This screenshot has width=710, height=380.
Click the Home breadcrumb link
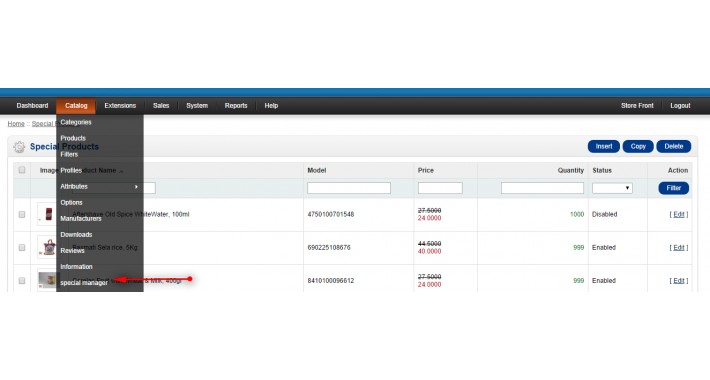pos(16,124)
